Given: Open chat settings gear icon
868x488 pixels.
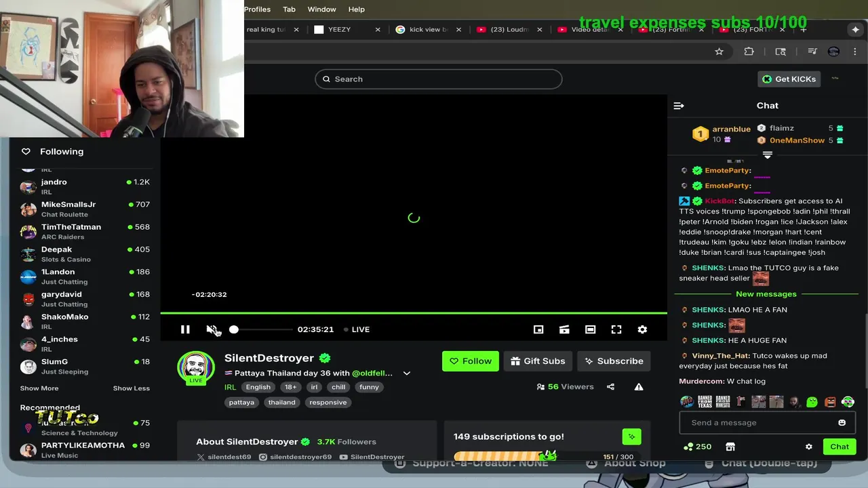Looking at the screenshot, I should [808, 447].
